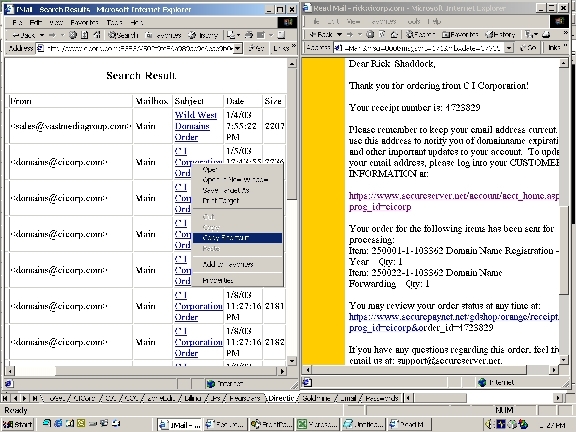
Task: Click Internet Explorer quick launch icon
Action: click(58, 424)
